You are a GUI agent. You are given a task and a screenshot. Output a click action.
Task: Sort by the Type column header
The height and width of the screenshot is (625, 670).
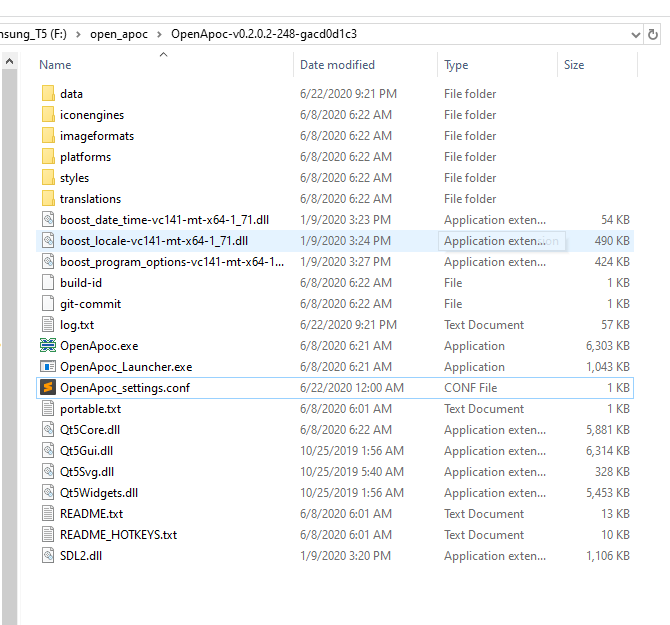pos(456,65)
